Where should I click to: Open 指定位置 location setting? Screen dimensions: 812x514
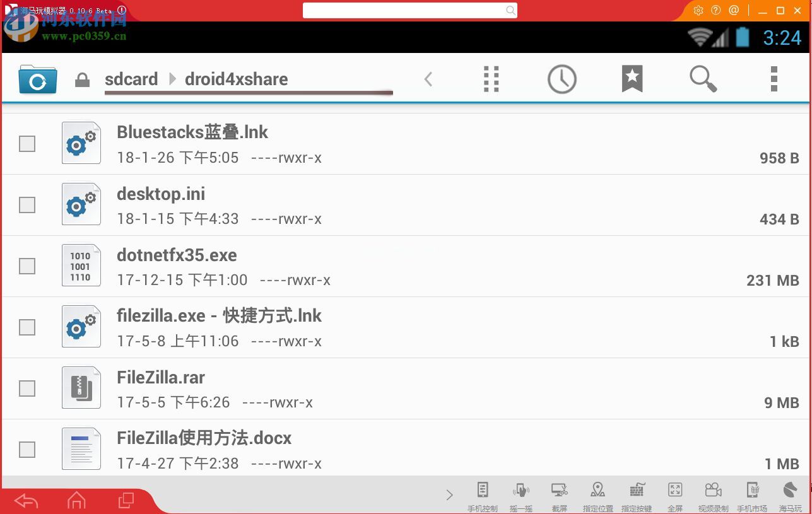click(x=597, y=497)
